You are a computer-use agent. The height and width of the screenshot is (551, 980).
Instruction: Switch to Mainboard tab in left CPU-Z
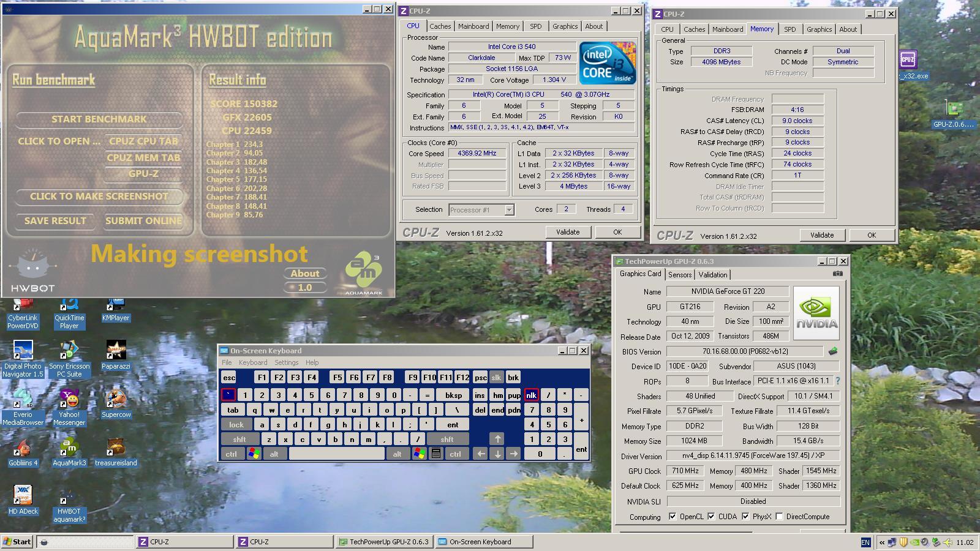[x=473, y=26]
